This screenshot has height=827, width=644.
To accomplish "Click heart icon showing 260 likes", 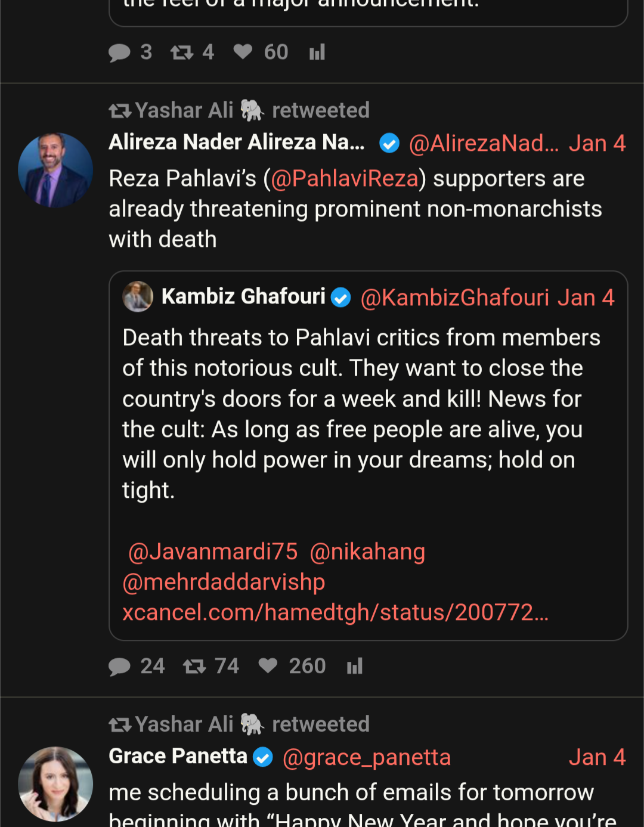I will (x=268, y=665).
